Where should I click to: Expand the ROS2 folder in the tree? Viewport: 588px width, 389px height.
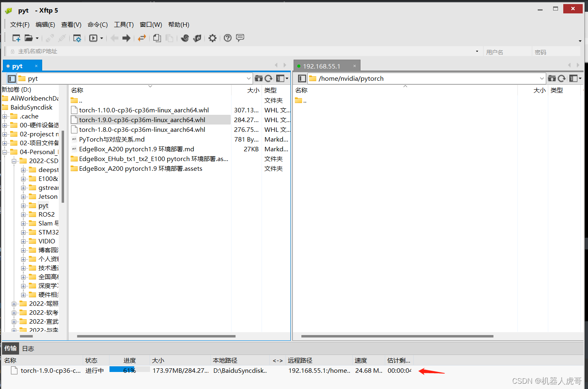(24, 215)
